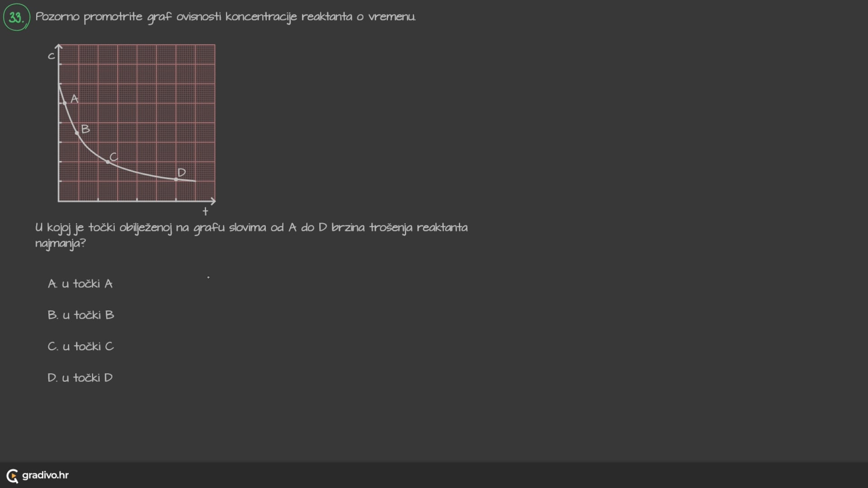Click the t axis label
868x488 pixels.
click(x=205, y=211)
